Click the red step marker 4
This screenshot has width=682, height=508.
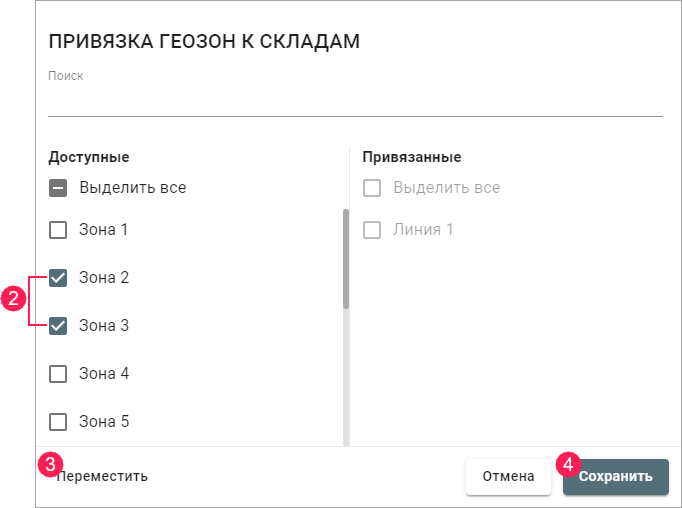568,464
